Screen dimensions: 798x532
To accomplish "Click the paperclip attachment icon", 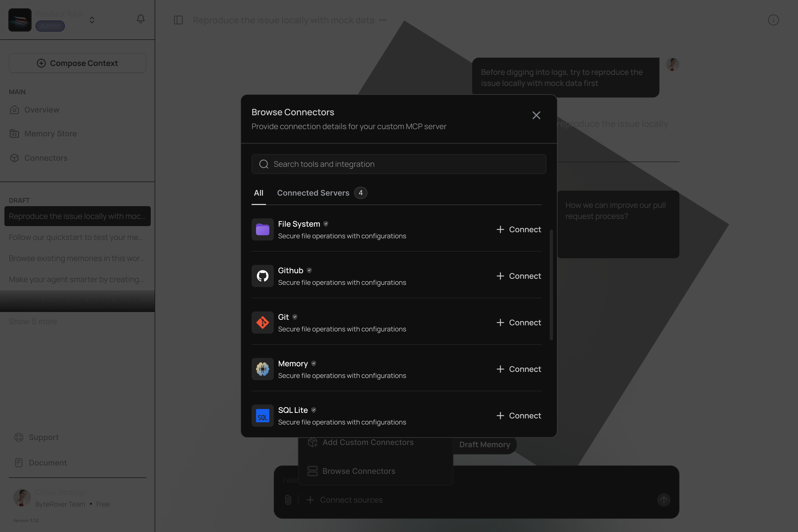I will [288, 499].
